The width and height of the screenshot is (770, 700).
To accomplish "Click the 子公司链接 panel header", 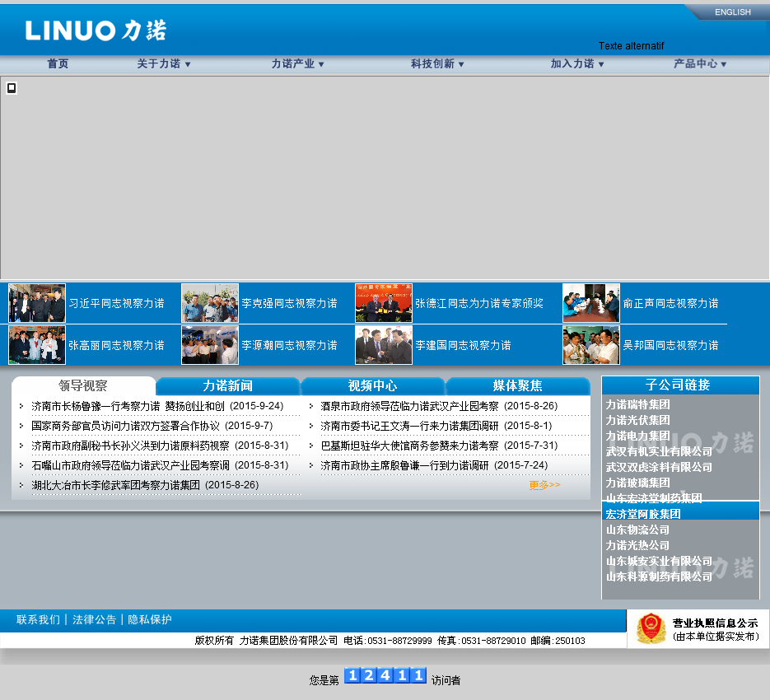I will pos(680,385).
